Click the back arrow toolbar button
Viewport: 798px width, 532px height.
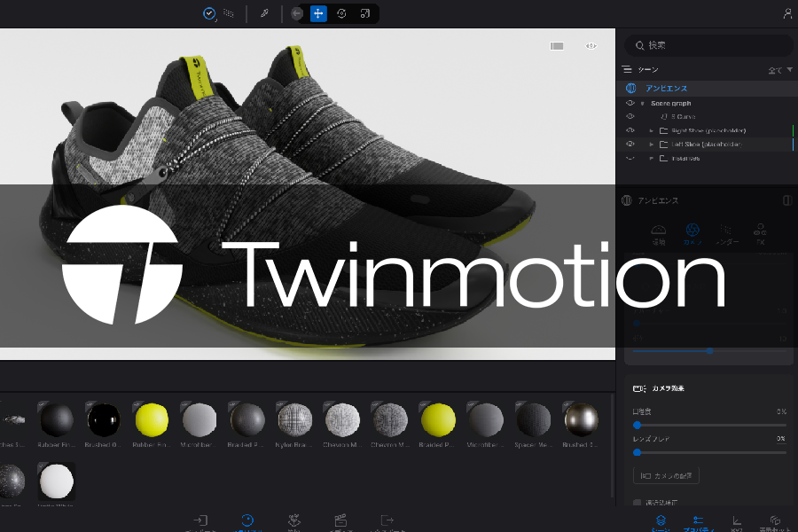[296, 14]
